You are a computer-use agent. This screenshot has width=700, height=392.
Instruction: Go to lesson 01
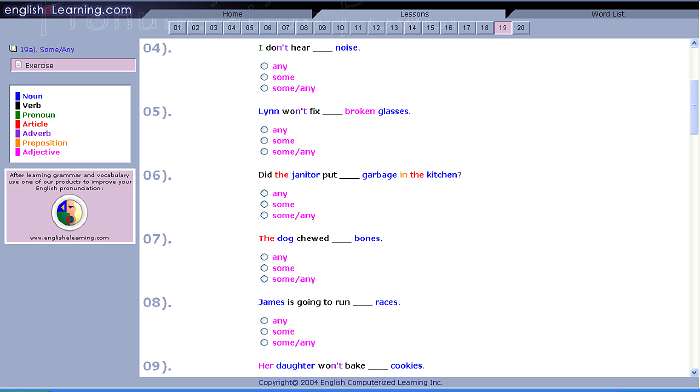pos(177,28)
